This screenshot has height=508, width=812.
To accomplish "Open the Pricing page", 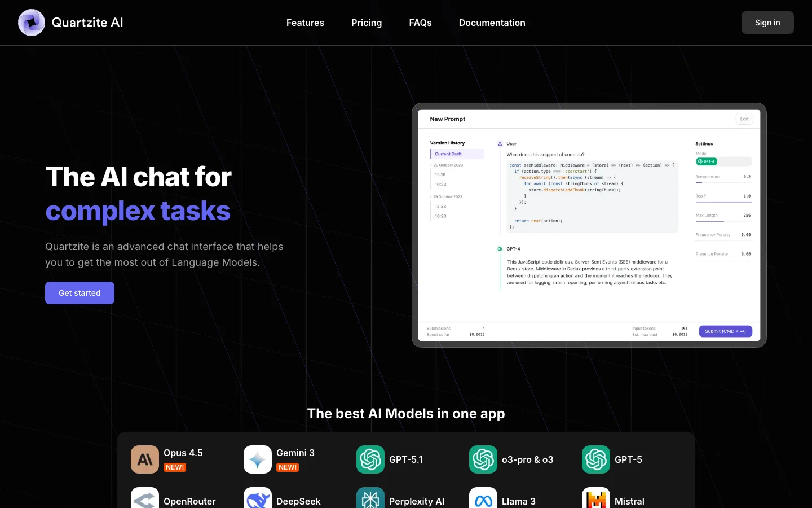I will click(x=367, y=23).
